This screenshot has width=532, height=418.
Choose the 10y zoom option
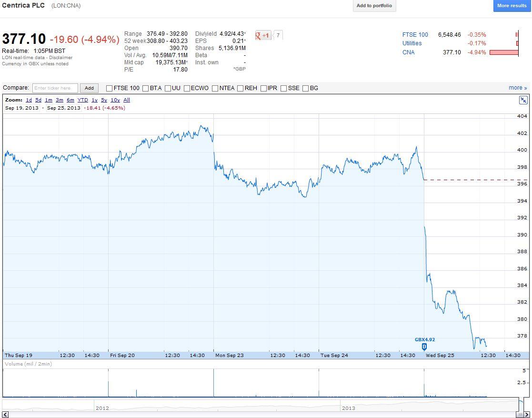point(115,100)
